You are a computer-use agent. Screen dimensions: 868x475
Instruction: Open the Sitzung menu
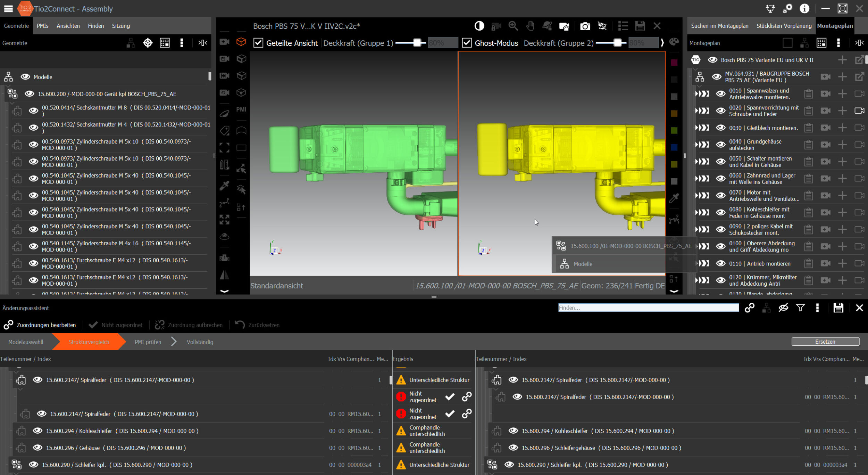pos(120,25)
